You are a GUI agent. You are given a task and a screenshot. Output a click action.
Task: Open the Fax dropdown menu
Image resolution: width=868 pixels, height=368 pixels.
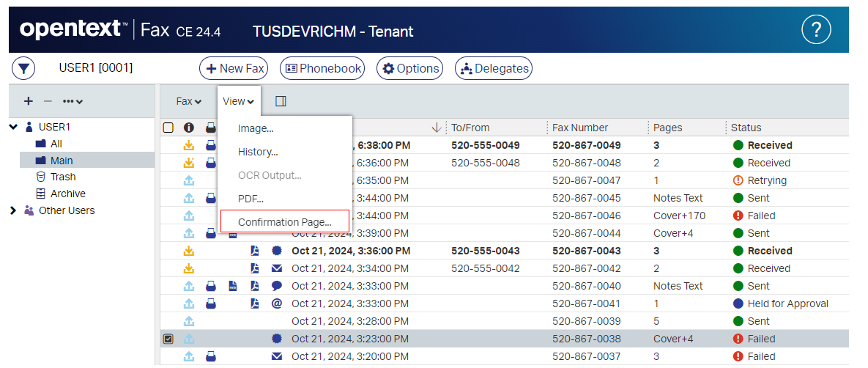189,101
